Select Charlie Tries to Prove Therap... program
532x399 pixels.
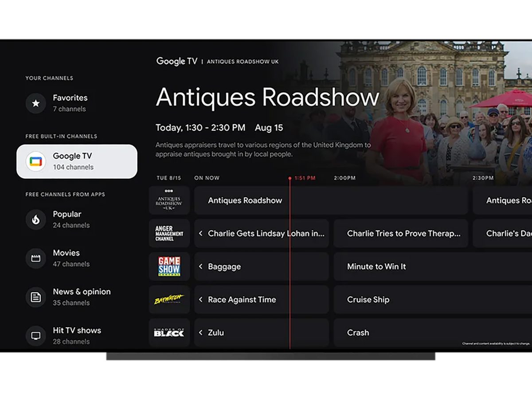(401, 233)
